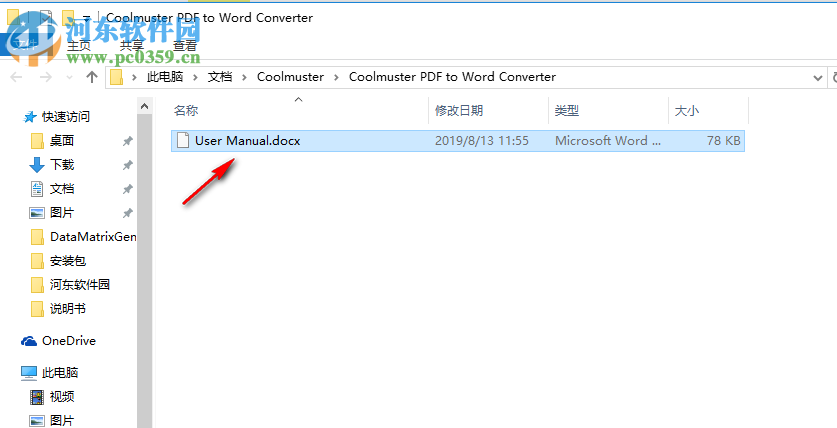Click the 78 KB size cell
This screenshot has height=428, width=837.
pyautogui.click(x=723, y=141)
